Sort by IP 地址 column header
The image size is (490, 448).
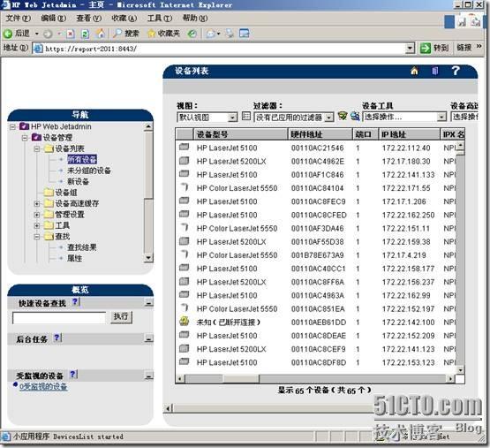click(x=410, y=134)
